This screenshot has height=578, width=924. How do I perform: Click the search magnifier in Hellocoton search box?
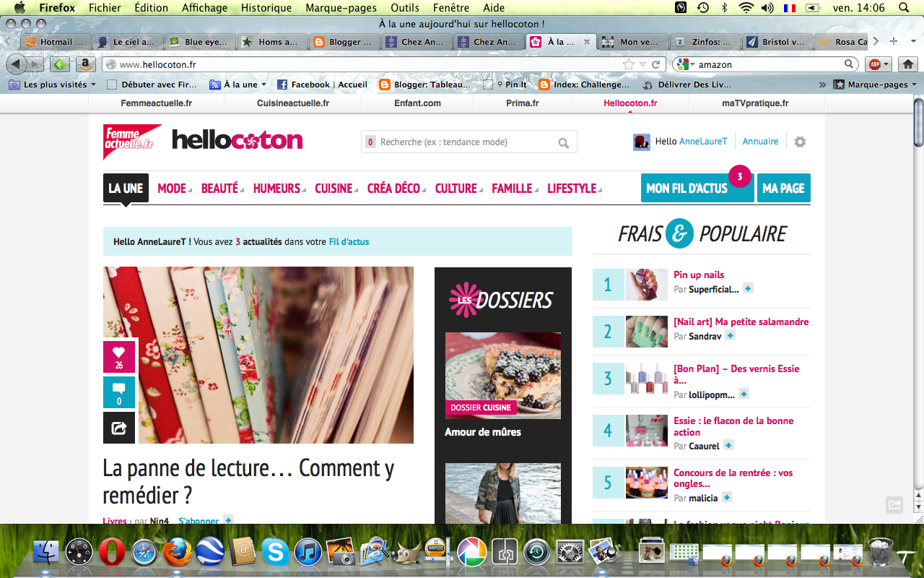[x=564, y=142]
